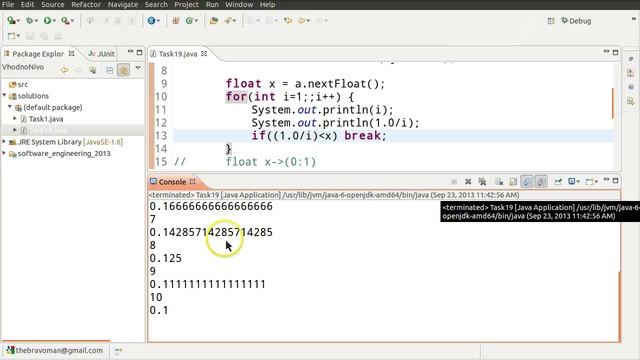Viewport: 640px width, 360px height.
Task: Toggle Show Console on standard output change
Action: coord(527,181)
